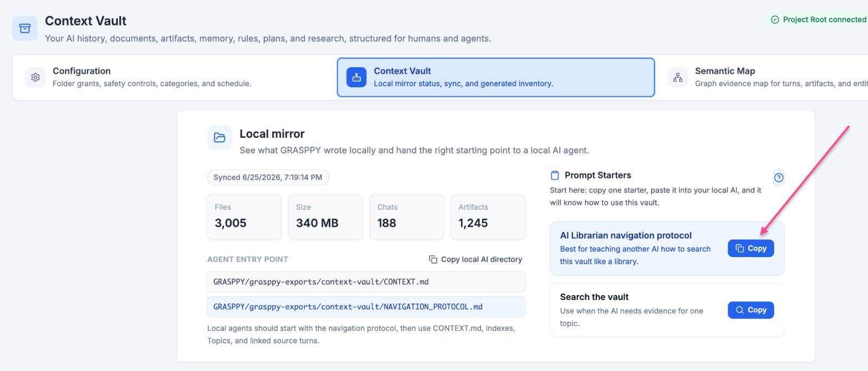The image size is (868, 371).
Task: Select the NAVIGATION_PROTOCOL.md path field
Action: (x=366, y=307)
